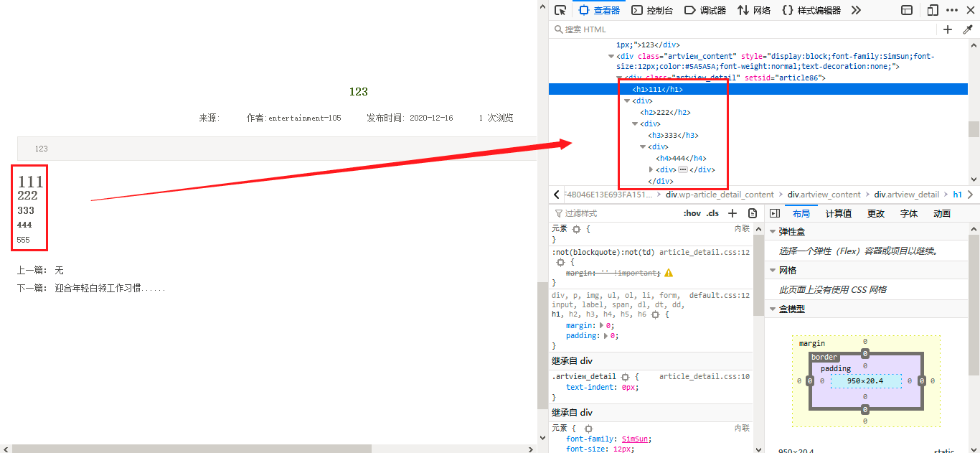Add a new style rule with plus icon

click(x=732, y=213)
